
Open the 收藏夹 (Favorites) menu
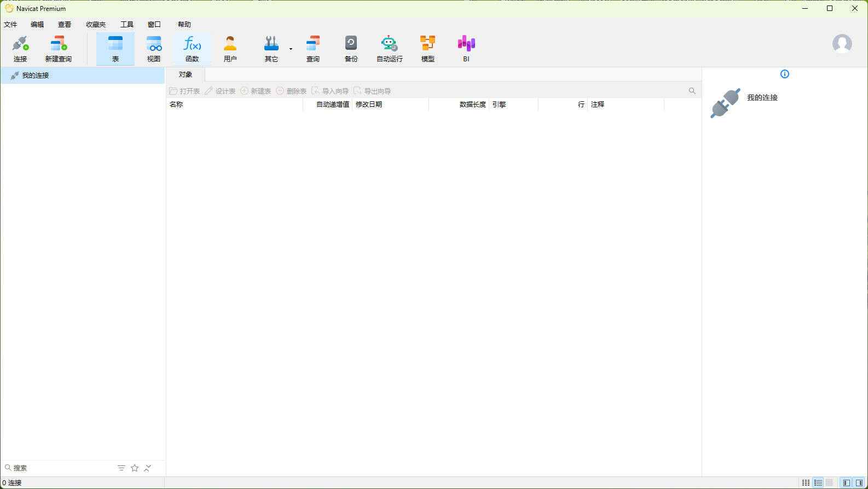(96, 24)
